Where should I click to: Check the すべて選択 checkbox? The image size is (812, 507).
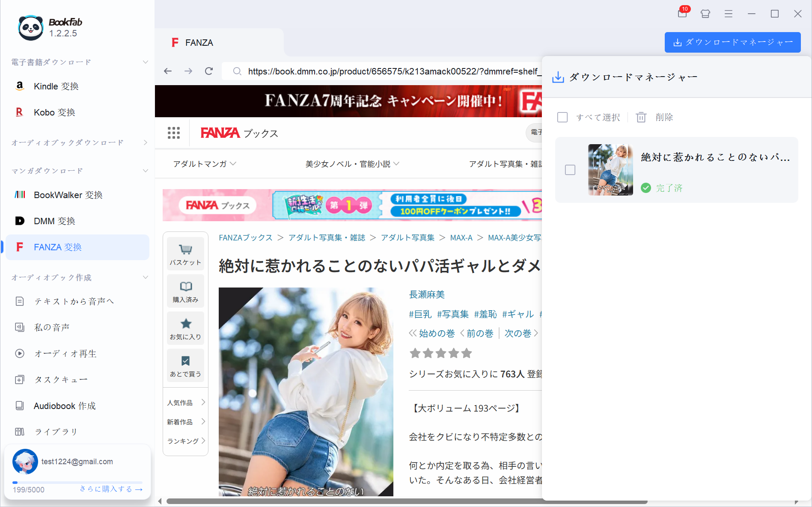click(x=562, y=117)
